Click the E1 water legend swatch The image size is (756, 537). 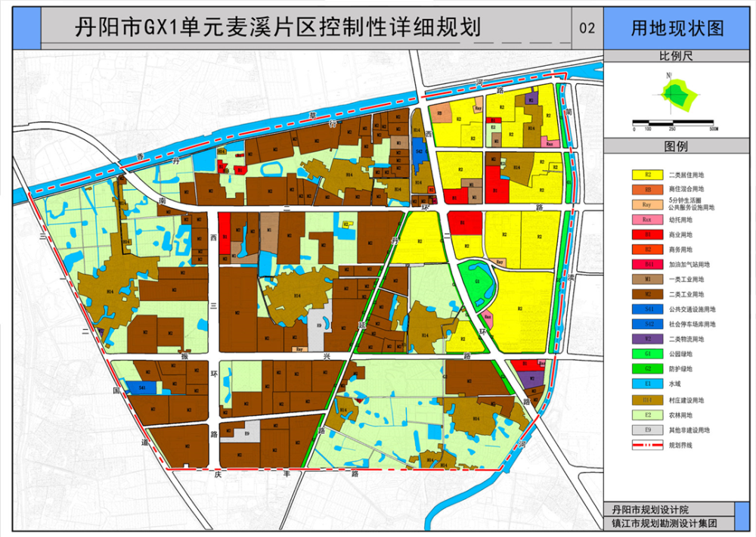coord(648,384)
